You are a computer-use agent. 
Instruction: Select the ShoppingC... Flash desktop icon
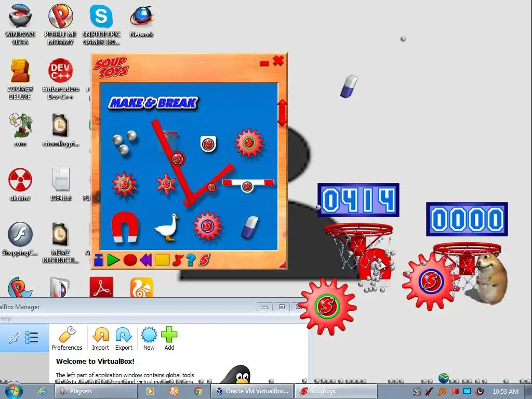[x=20, y=239]
